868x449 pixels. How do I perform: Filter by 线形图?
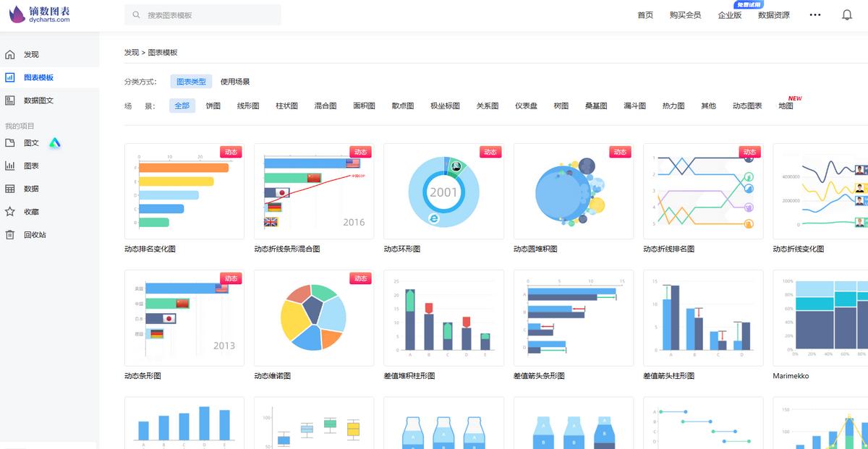[248, 106]
